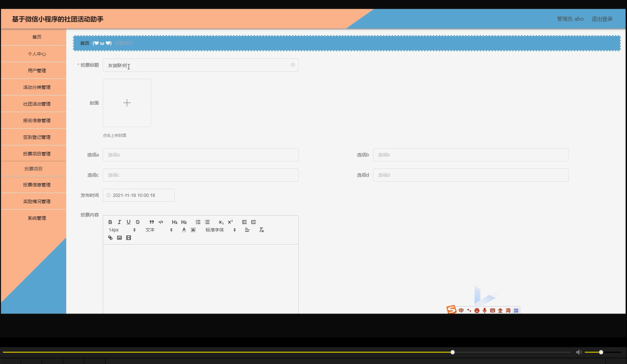The width and height of the screenshot is (627, 364).
Task: Open soft keyboard in IME bar
Action: tap(493, 310)
